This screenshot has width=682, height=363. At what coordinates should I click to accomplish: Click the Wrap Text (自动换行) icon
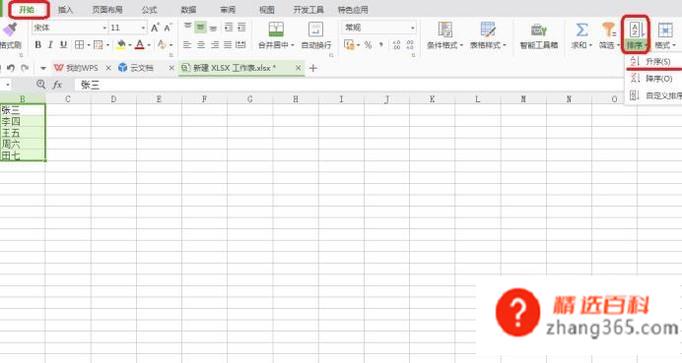coord(316,30)
